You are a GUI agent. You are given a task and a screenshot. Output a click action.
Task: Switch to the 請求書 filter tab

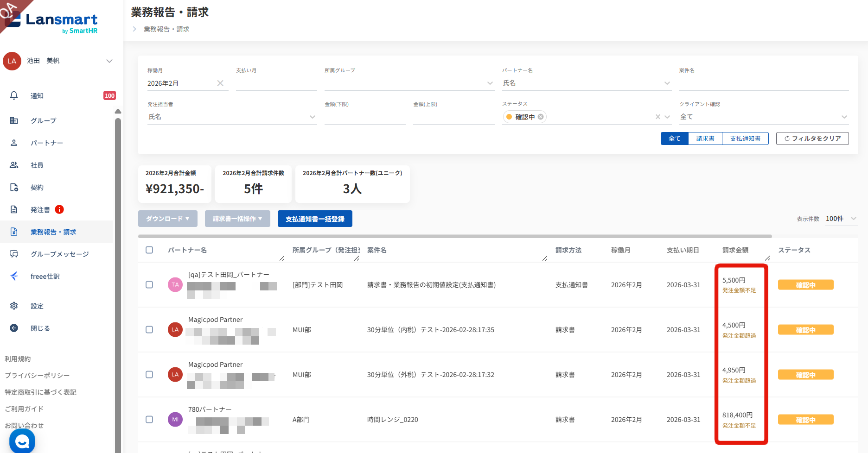click(x=705, y=138)
